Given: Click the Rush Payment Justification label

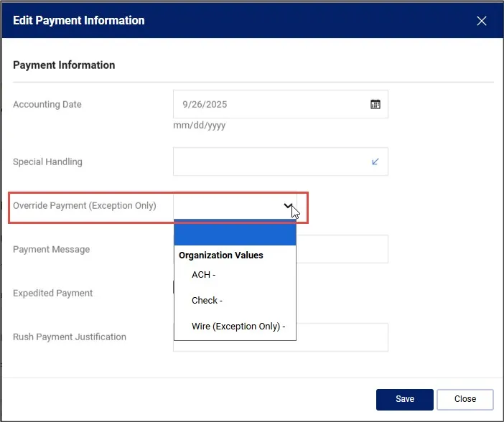Looking at the screenshot, I should click(70, 337).
